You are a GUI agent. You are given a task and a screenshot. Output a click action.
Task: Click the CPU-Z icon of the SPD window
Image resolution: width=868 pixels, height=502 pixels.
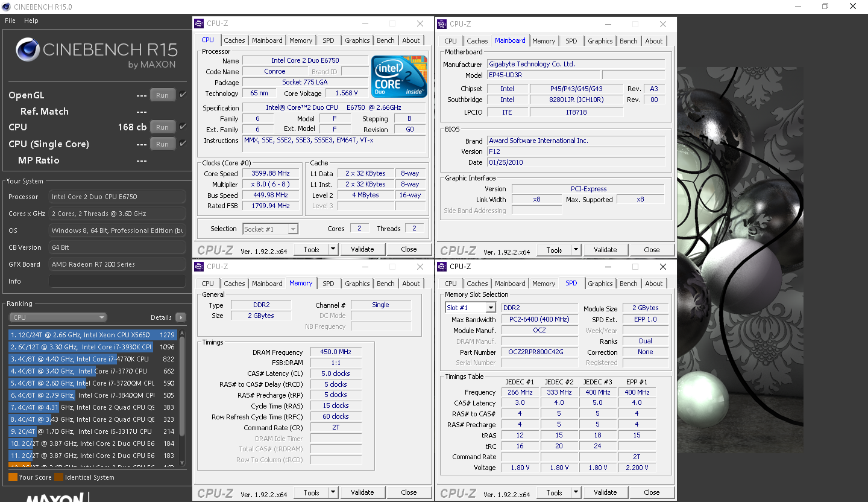tap(442, 266)
